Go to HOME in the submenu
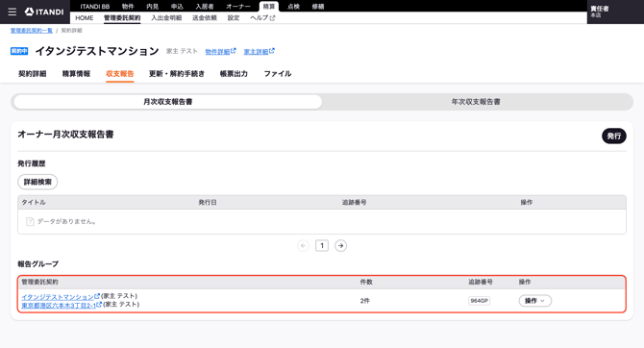Screen dimensions: 644x348 (x=85, y=17)
